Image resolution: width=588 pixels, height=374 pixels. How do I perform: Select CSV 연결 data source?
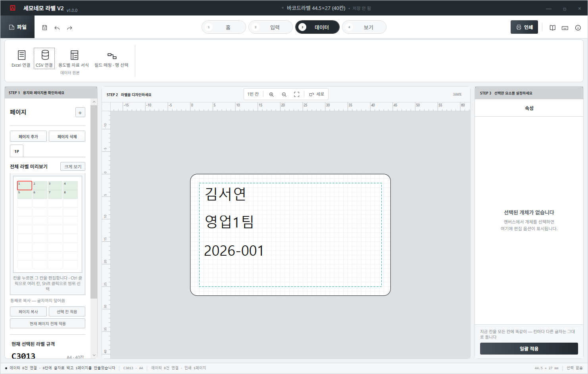pyautogui.click(x=44, y=58)
